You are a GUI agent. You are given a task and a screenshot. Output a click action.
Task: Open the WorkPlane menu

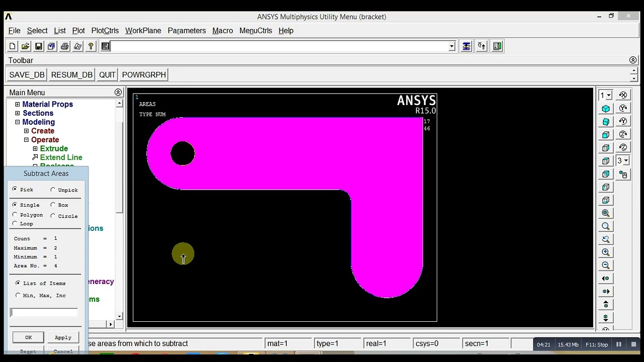[x=143, y=31]
